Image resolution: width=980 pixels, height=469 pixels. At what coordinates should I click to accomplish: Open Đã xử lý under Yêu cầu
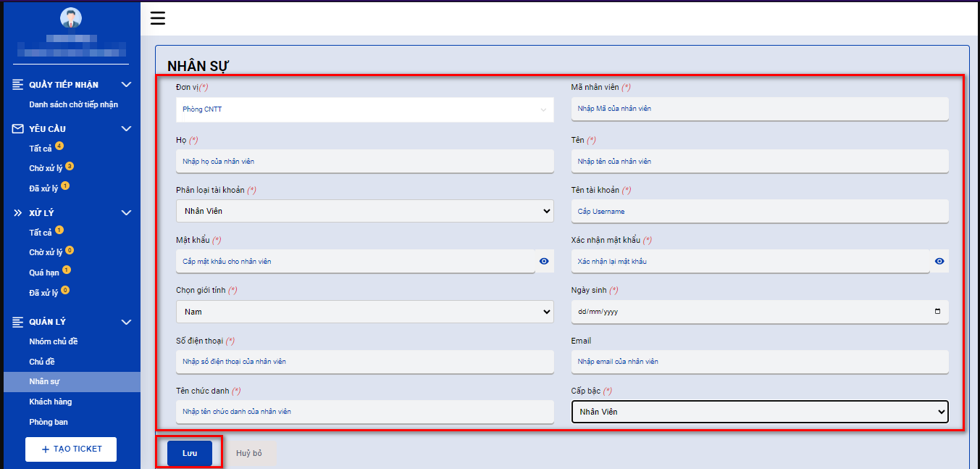pyautogui.click(x=43, y=188)
